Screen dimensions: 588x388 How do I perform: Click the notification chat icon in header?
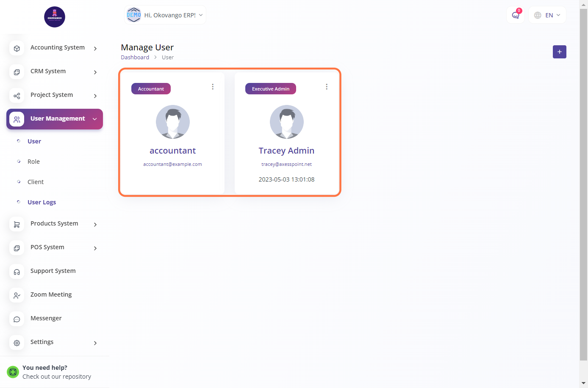tap(515, 15)
